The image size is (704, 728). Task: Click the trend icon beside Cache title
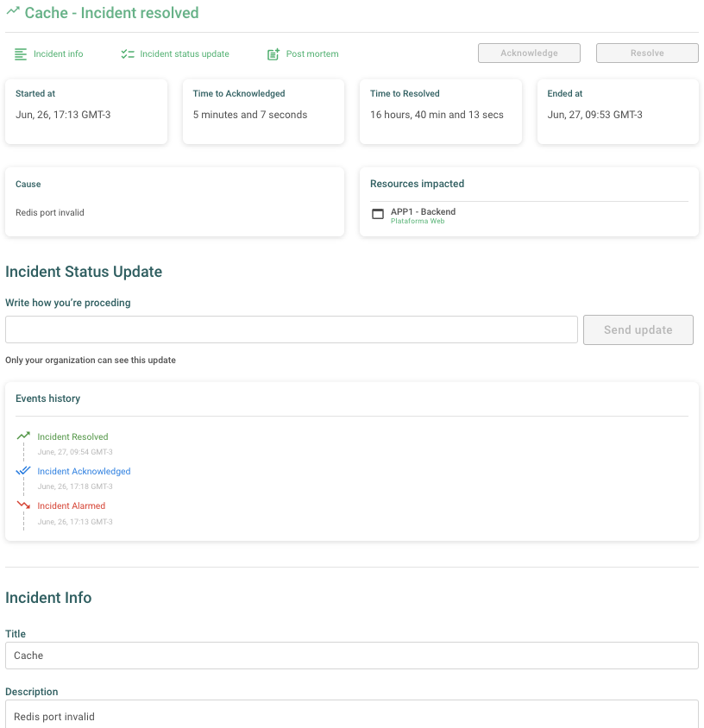13,10
